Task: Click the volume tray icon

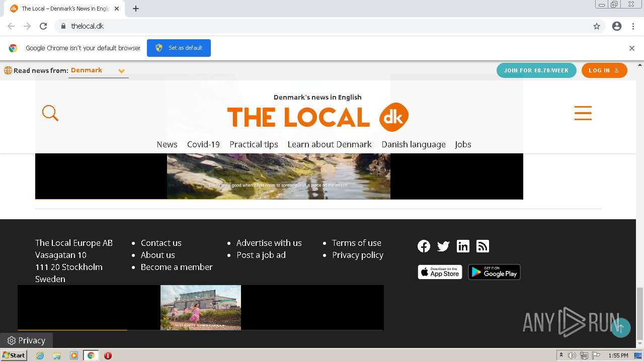Action: click(572, 355)
